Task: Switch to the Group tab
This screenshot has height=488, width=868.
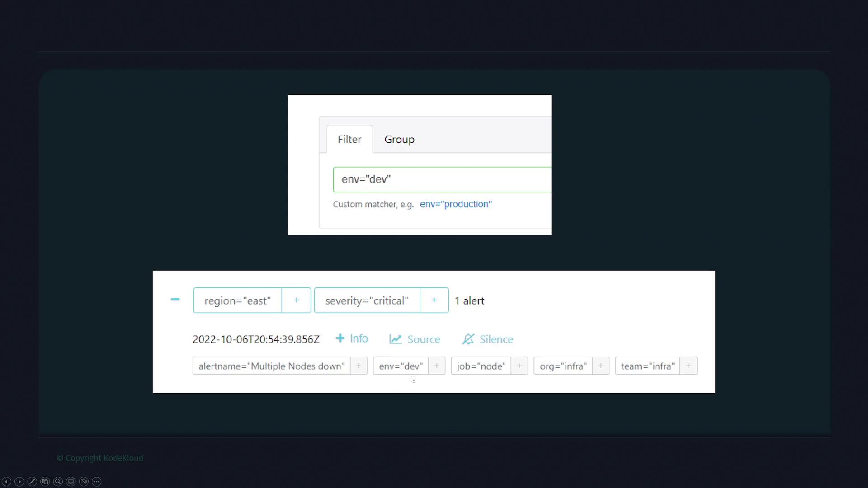Action: (x=399, y=139)
